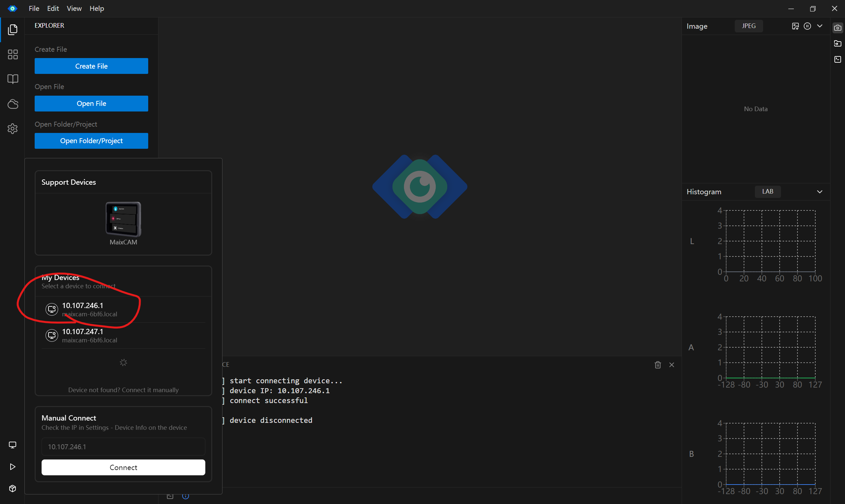The image size is (845, 504).
Task: Click the device monitor icon at bottom-left
Action: (13, 445)
